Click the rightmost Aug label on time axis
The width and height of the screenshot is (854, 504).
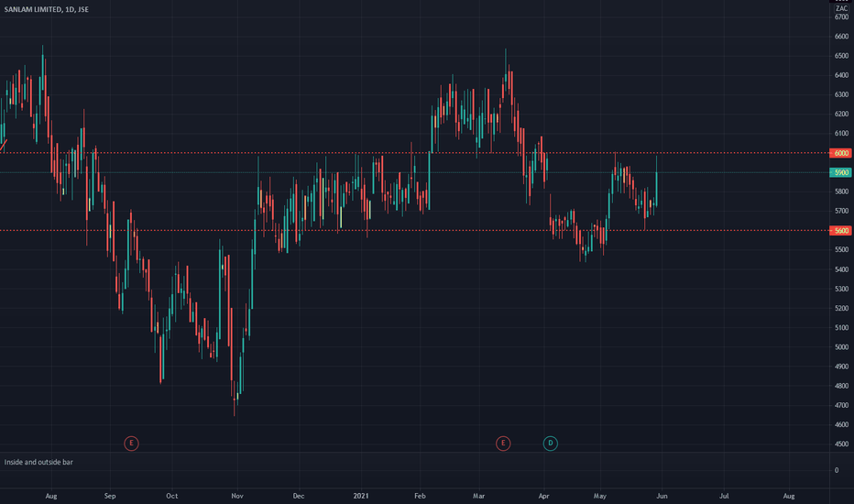789,496
